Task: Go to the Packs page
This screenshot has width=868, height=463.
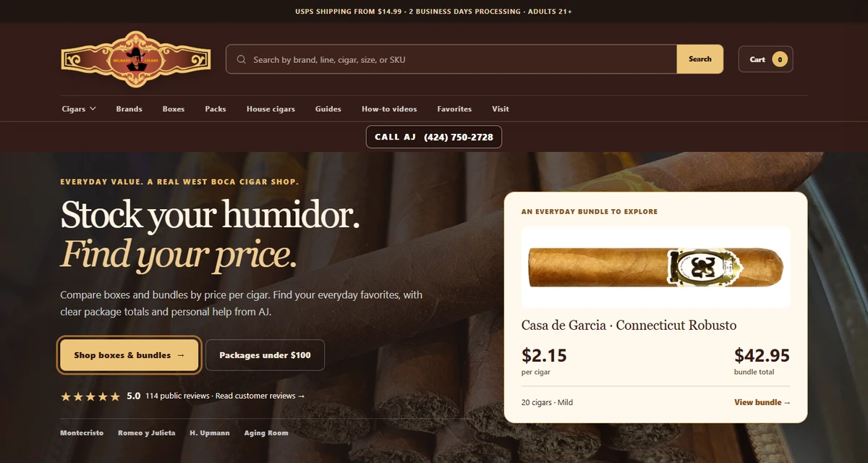Action: (x=216, y=109)
